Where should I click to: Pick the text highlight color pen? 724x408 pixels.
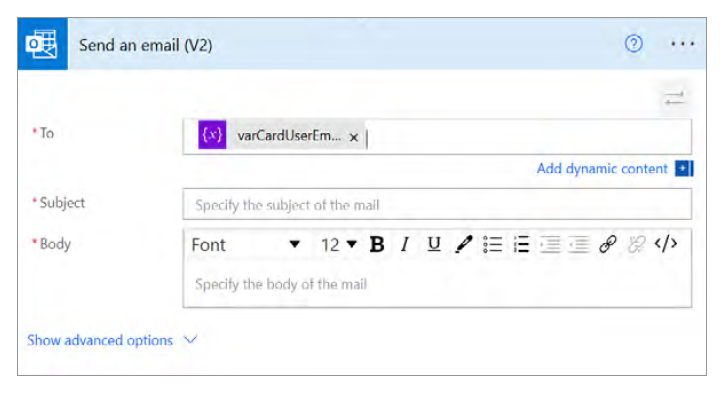463,245
